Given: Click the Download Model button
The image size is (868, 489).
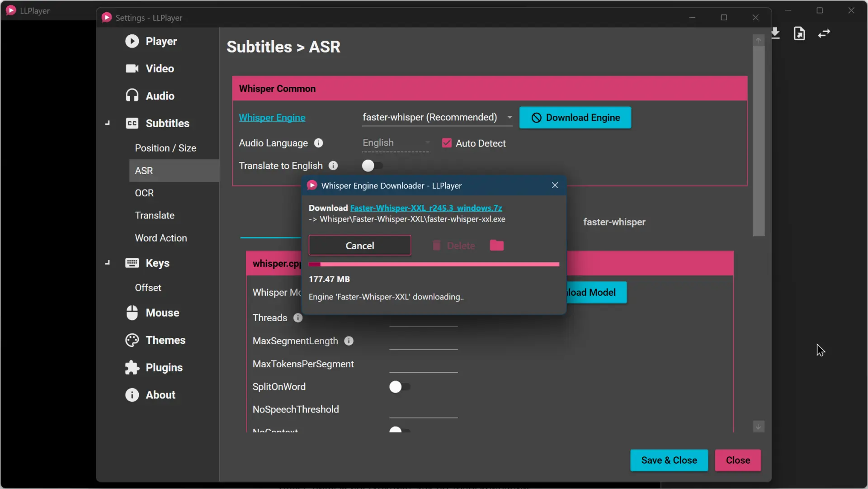Looking at the screenshot, I should [596, 292].
